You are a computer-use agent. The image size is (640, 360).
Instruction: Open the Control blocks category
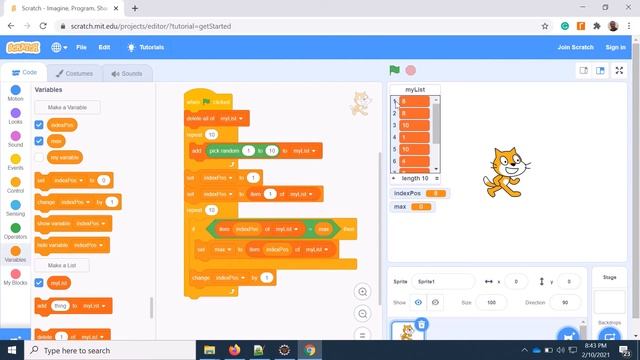pyautogui.click(x=16, y=185)
